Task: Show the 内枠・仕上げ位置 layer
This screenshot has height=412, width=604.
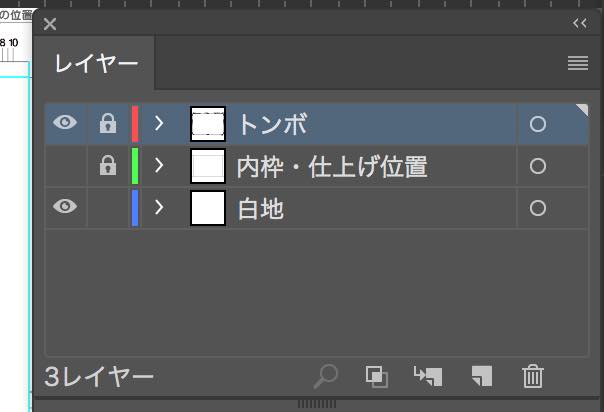Action: point(65,166)
